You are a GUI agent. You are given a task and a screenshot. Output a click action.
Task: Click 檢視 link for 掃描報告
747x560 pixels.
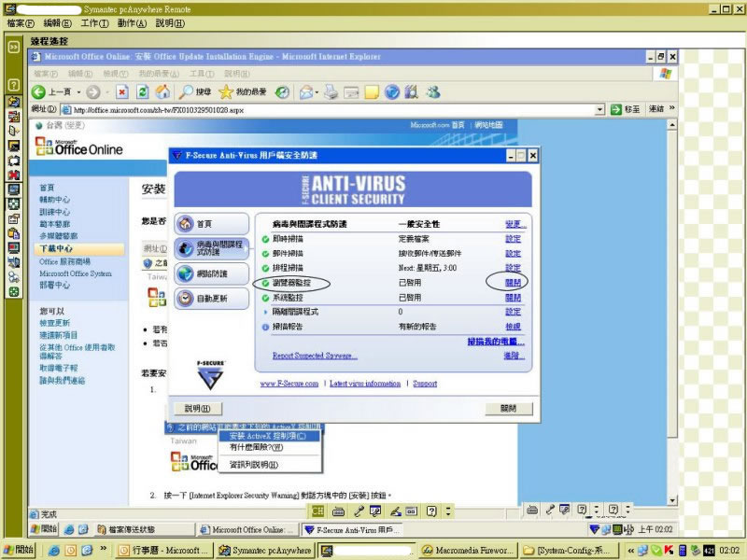pyautogui.click(x=513, y=327)
